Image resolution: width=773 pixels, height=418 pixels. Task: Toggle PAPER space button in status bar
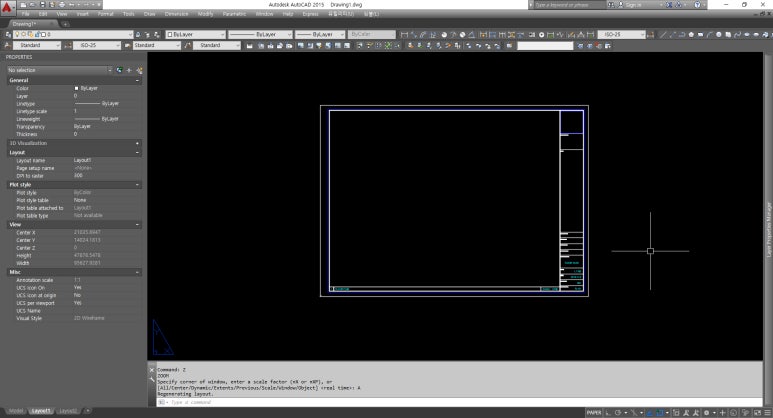(594, 413)
